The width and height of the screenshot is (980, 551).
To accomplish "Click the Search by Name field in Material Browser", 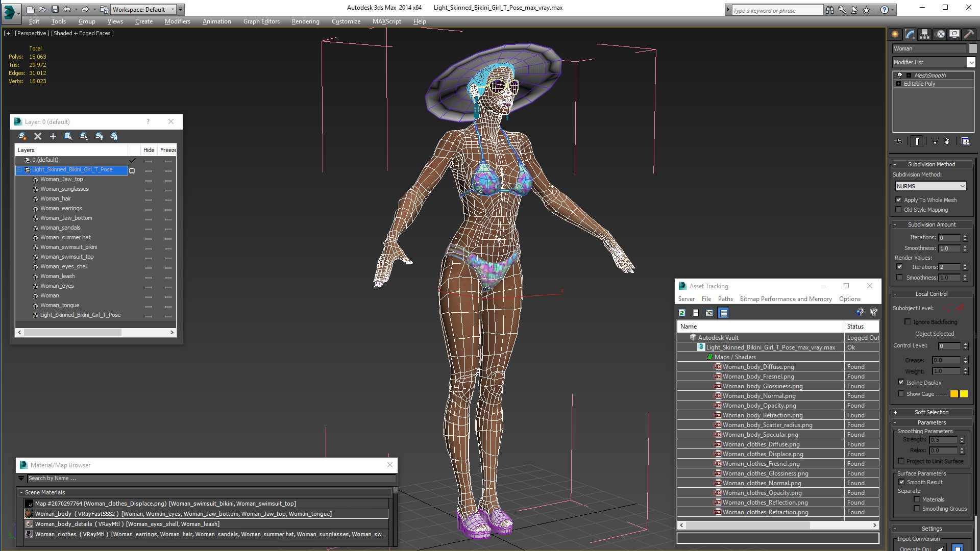I will tap(211, 479).
